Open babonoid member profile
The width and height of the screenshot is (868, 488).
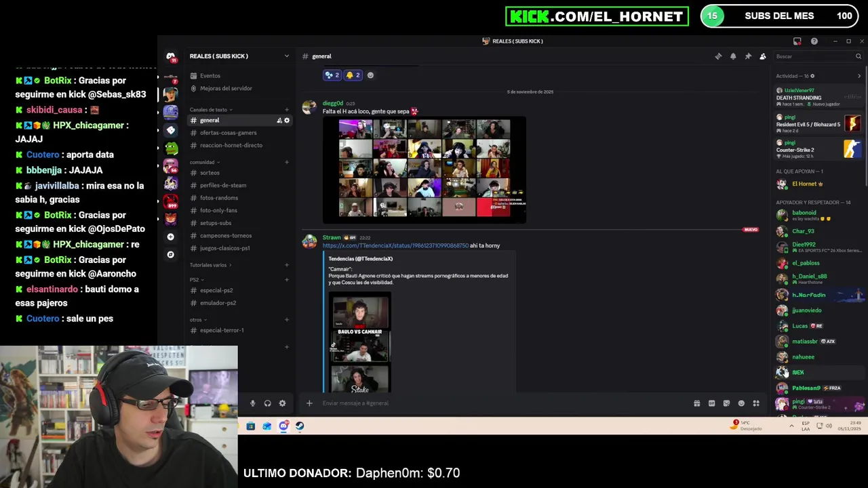tap(818, 216)
